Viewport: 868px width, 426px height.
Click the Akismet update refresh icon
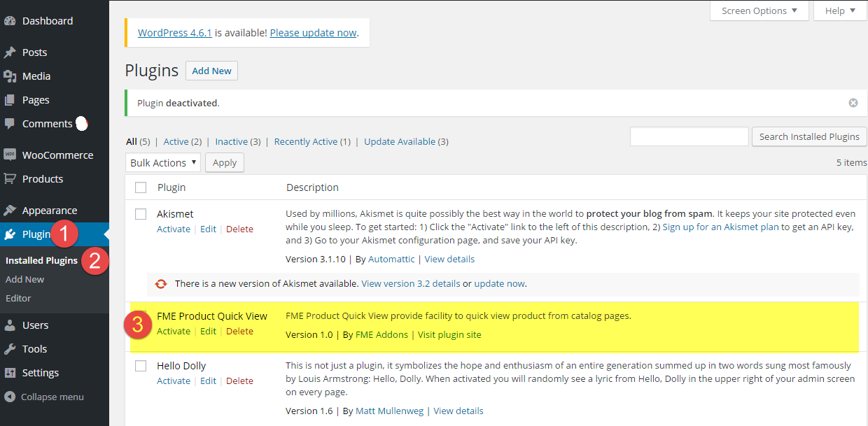coord(161,284)
